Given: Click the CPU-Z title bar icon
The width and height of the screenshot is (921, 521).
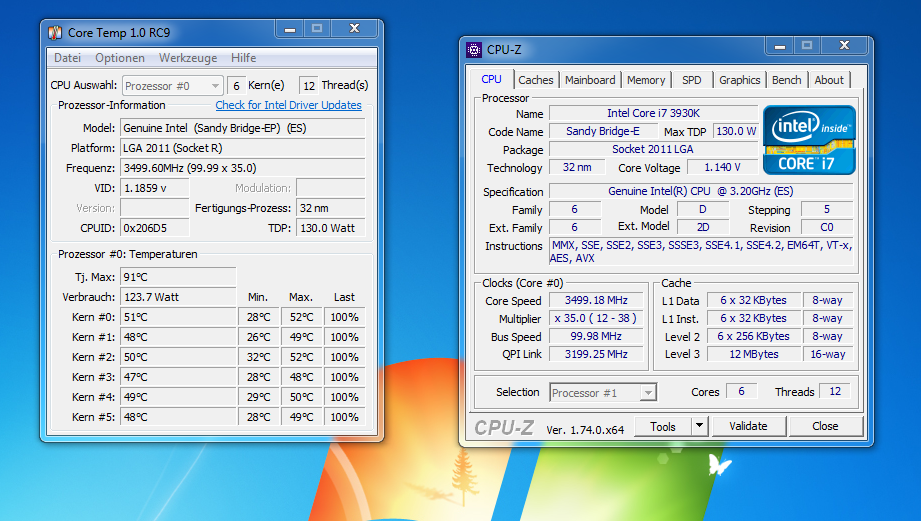Looking at the screenshot, I should (473, 50).
